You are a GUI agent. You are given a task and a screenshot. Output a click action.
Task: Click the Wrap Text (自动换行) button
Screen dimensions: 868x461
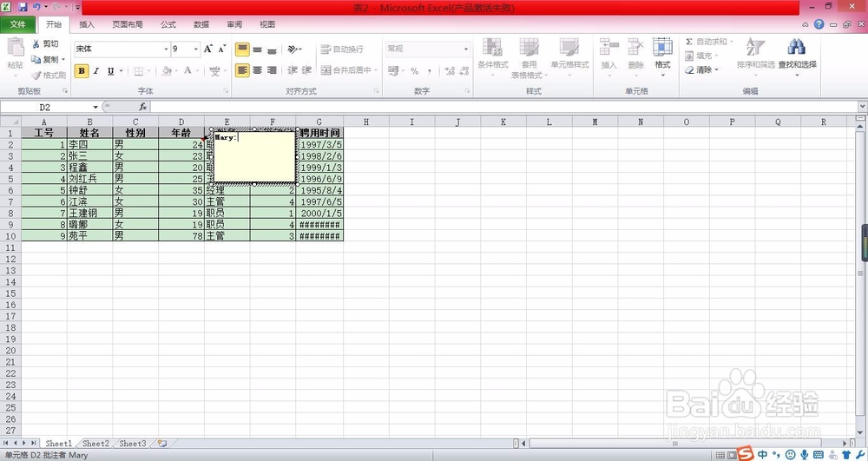pos(342,49)
